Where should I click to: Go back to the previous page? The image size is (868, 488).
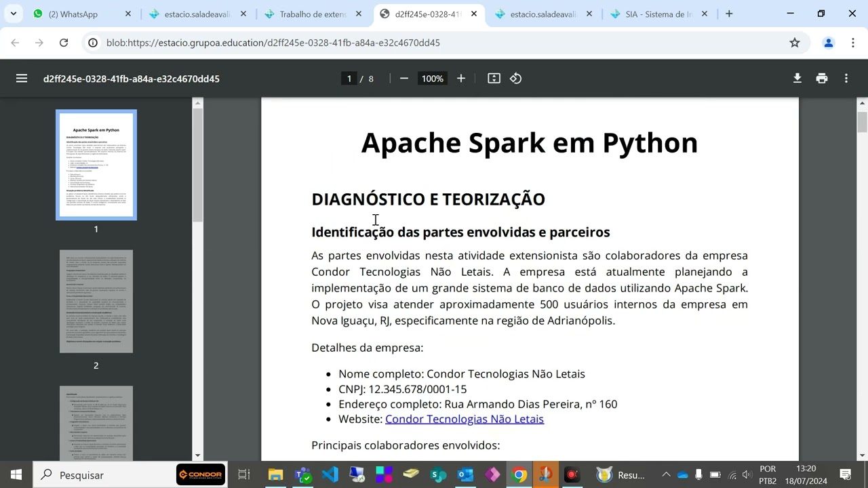pyautogui.click(x=15, y=43)
